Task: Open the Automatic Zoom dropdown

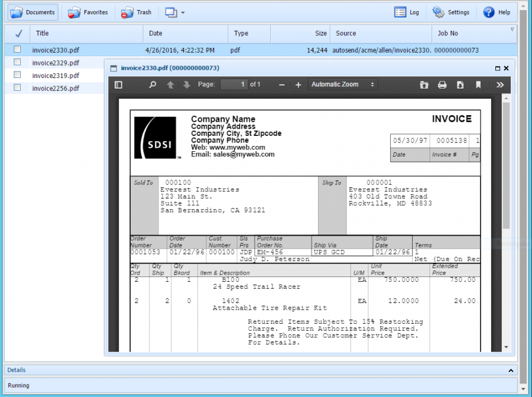Action: [343, 84]
